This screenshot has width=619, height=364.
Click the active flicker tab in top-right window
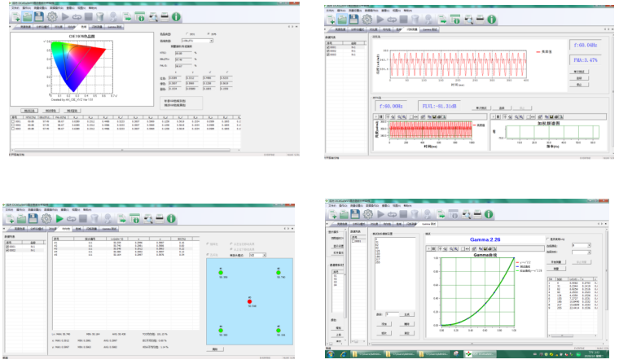(412, 29)
